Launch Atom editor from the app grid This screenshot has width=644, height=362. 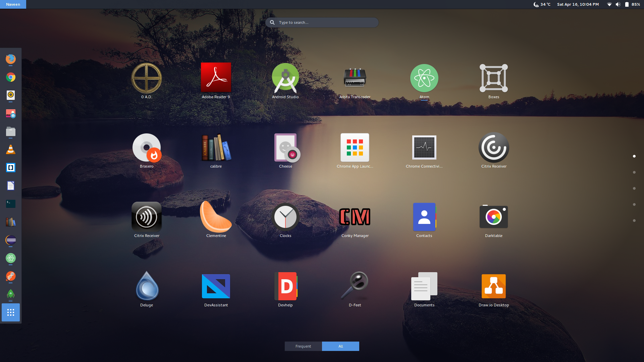pyautogui.click(x=424, y=78)
